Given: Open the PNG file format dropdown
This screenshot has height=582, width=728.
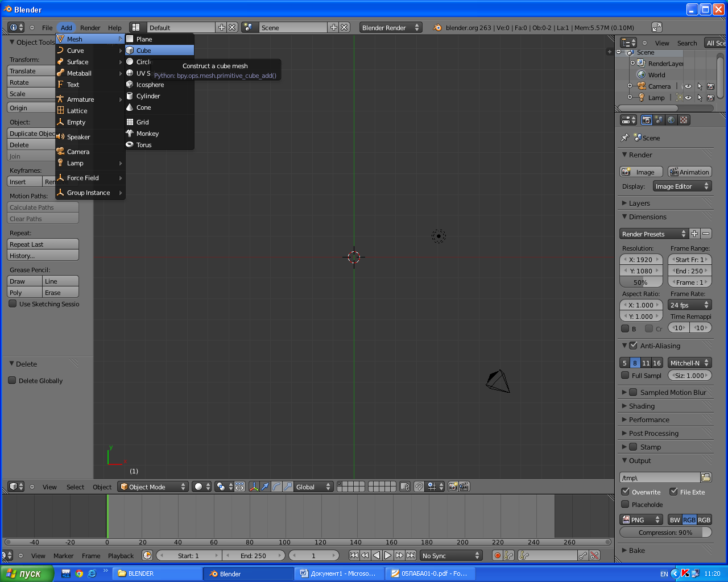Looking at the screenshot, I should point(641,519).
